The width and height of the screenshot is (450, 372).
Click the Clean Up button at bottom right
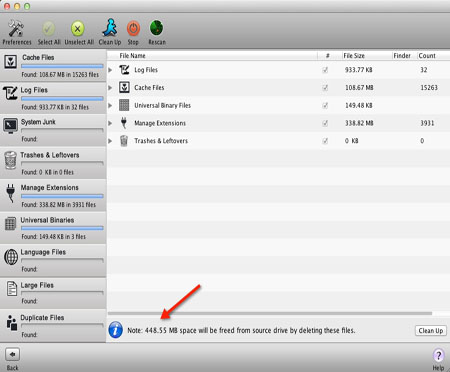431,331
